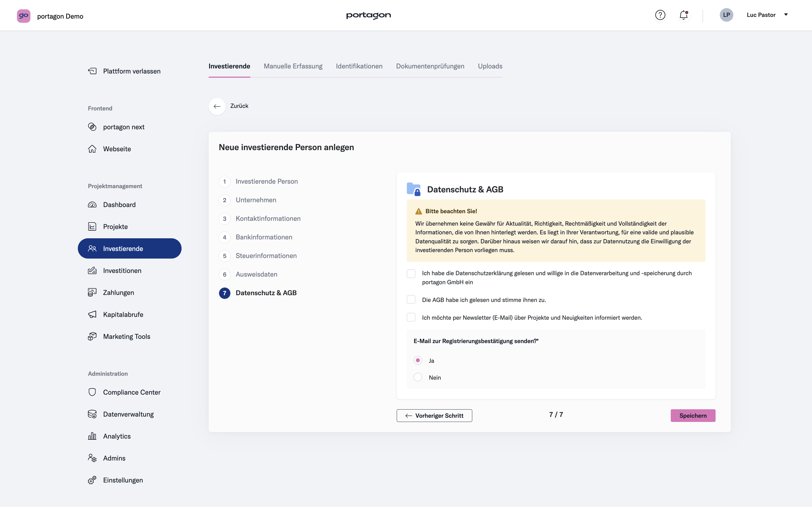Click the Investierende sidebar icon
The width and height of the screenshot is (812, 507).
(x=92, y=248)
